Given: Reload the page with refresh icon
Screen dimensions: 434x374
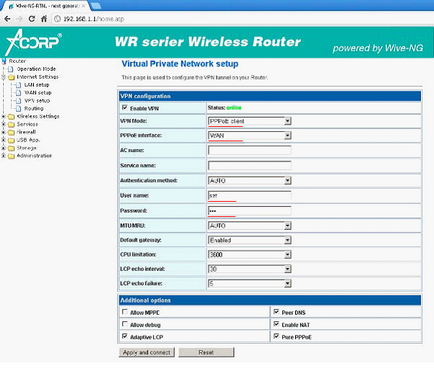Looking at the screenshot, I should [x=32, y=19].
